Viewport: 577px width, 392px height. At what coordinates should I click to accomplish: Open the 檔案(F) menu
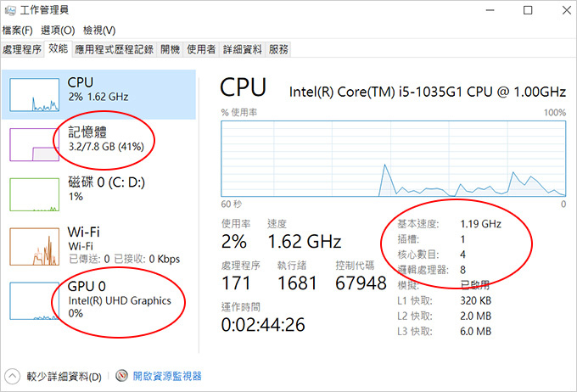point(17,31)
